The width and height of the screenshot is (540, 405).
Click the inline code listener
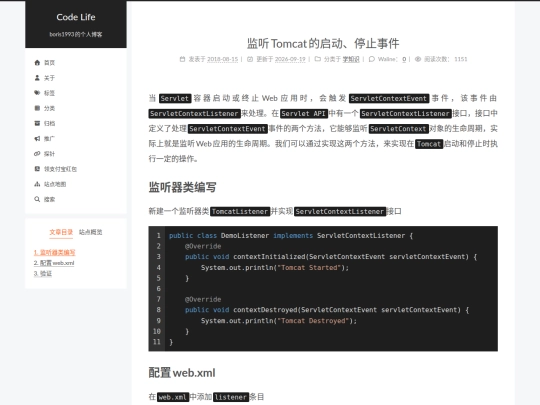pos(231,397)
